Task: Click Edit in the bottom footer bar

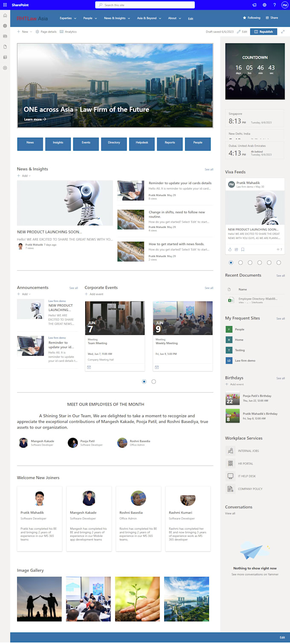Action: [282, 638]
